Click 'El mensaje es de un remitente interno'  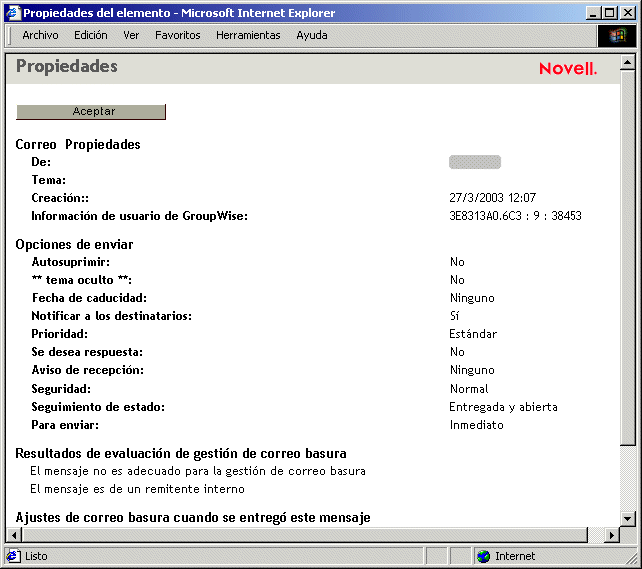pyautogui.click(x=138, y=489)
